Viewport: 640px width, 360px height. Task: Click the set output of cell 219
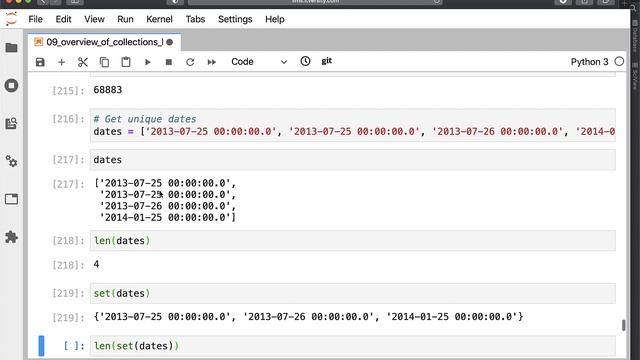(308, 317)
